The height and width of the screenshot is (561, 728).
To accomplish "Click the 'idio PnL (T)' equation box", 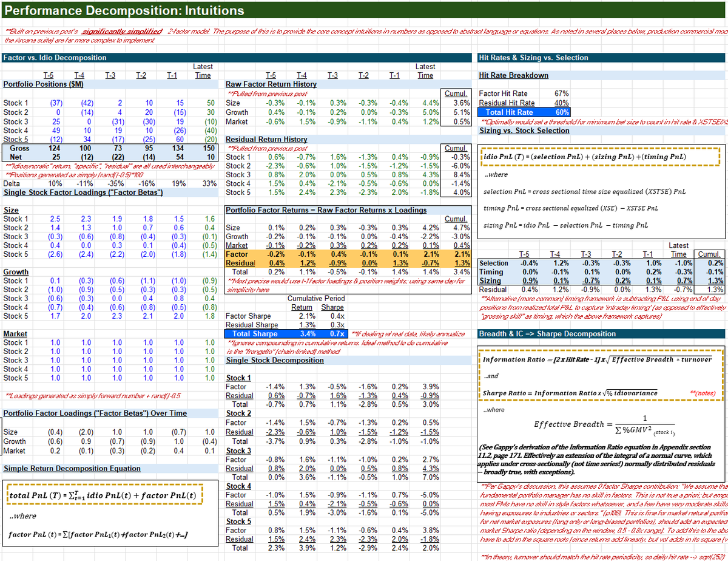I will [599, 157].
